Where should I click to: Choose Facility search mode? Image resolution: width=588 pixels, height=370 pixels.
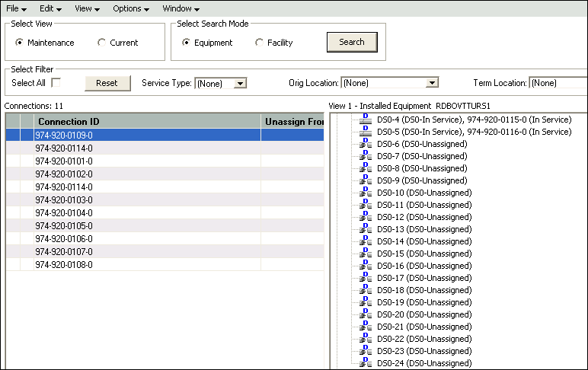coord(259,43)
